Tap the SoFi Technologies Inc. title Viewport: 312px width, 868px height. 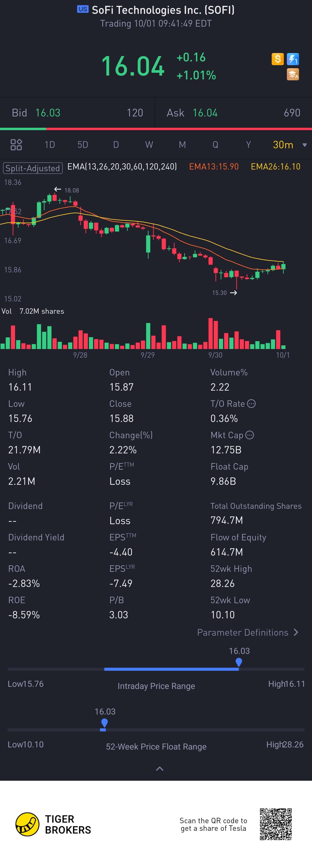click(x=163, y=10)
